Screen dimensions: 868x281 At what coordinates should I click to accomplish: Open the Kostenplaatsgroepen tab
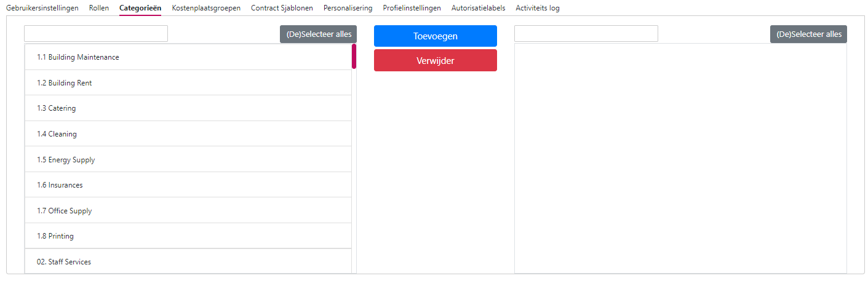[x=206, y=8]
